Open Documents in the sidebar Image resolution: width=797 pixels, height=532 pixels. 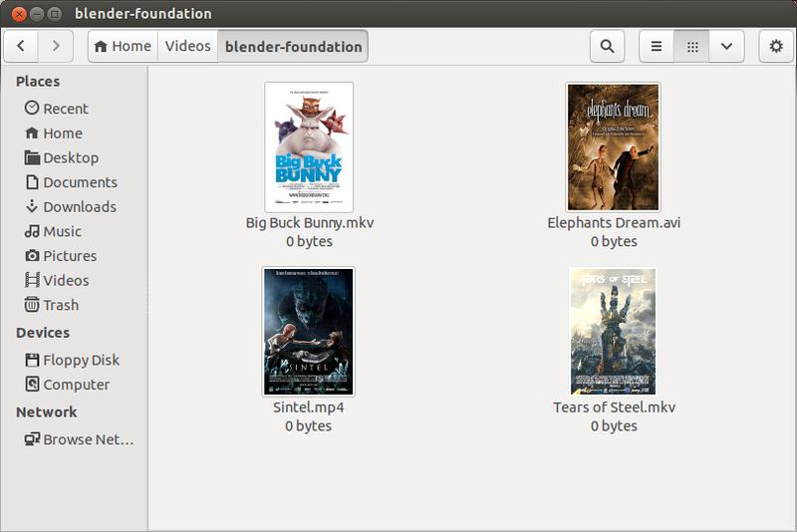coord(74,182)
